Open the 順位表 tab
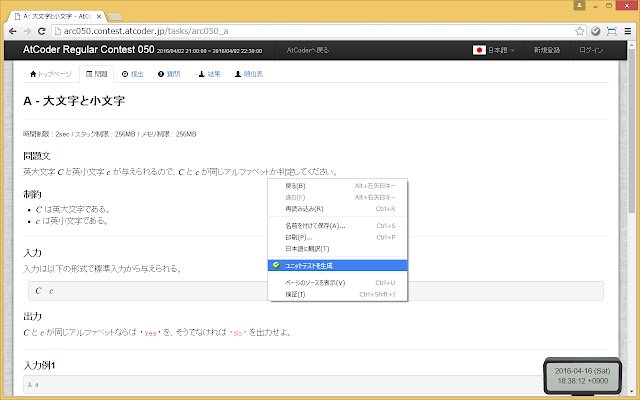Screen dimensions: 640x400 point(249,74)
